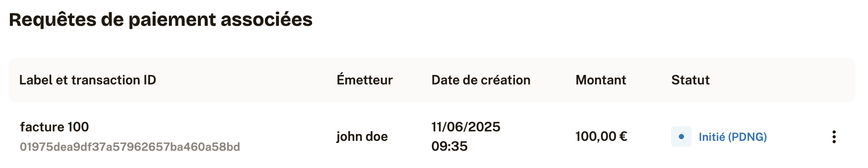This screenshot has width=868, height=168.
Task: Click the blue dot status indicator icon
Action: [681, 137]
